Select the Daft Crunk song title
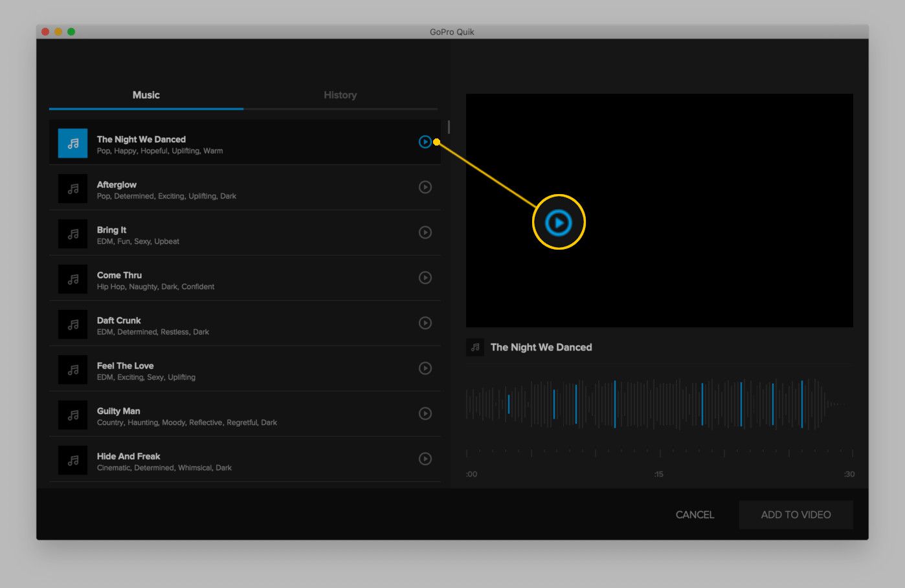 point(118,320)
